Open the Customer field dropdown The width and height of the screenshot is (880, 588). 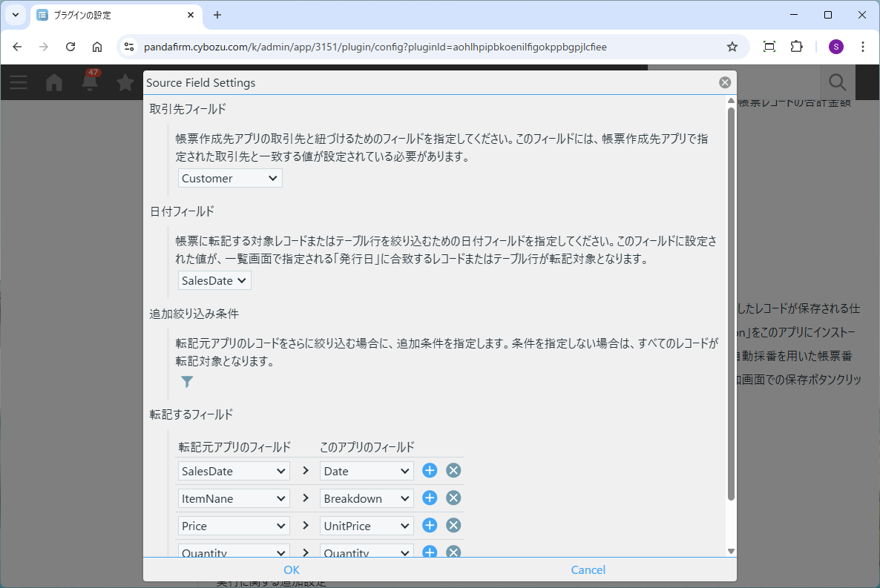[x=230, y=178]
